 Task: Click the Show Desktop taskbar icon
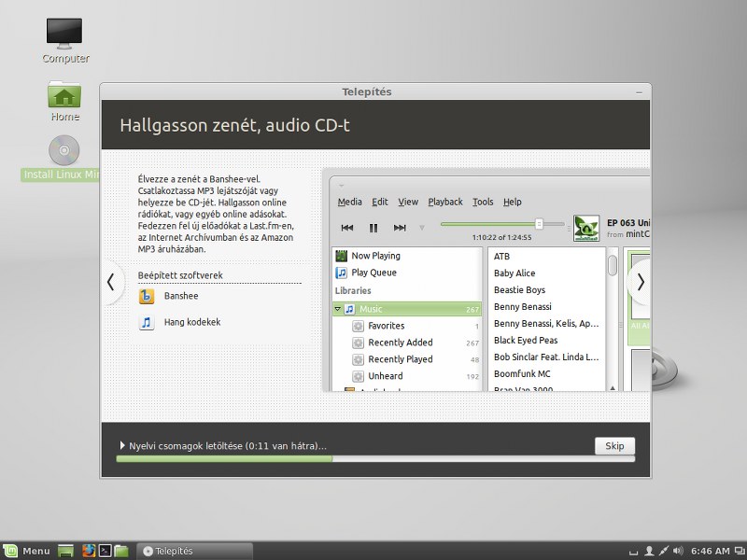click(x=65, y=551)
